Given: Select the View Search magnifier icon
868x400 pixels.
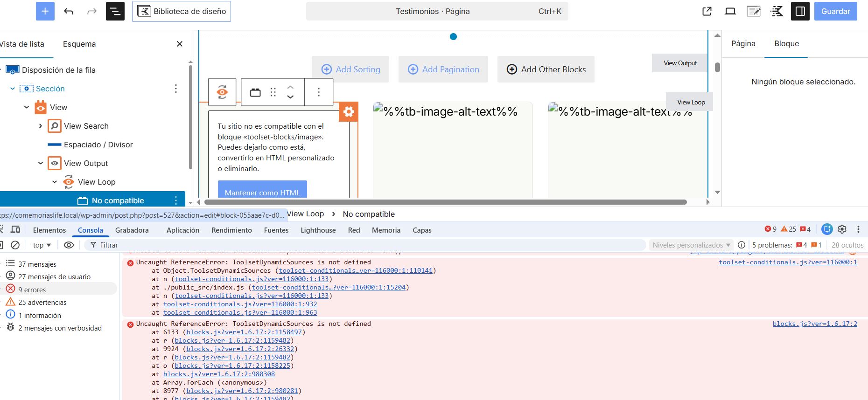Looking at the screenshot, I should tap(55, 126).
